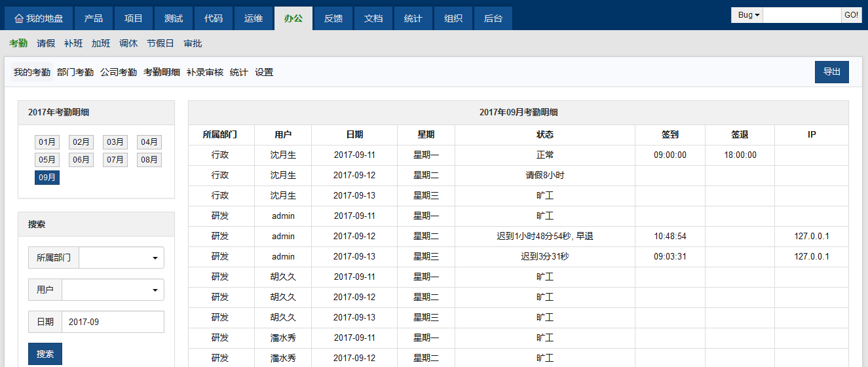This screenshot has height=367, width=868.
Task: Choose the highlighted 09月 month button
Action: click(47, 178)
